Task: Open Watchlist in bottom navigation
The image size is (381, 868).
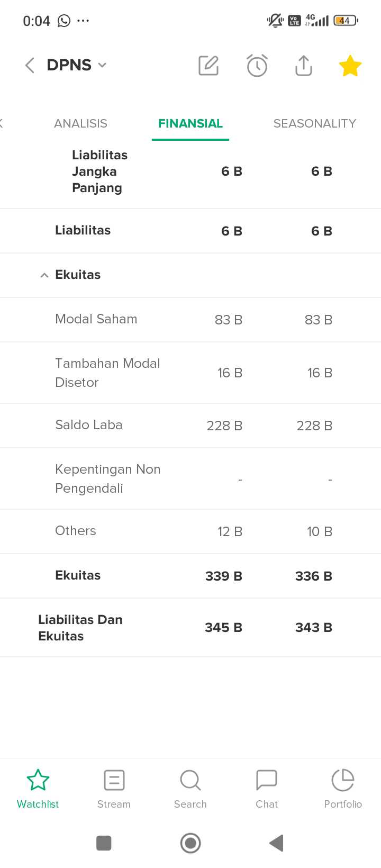Action: click(x=38, y=789)
